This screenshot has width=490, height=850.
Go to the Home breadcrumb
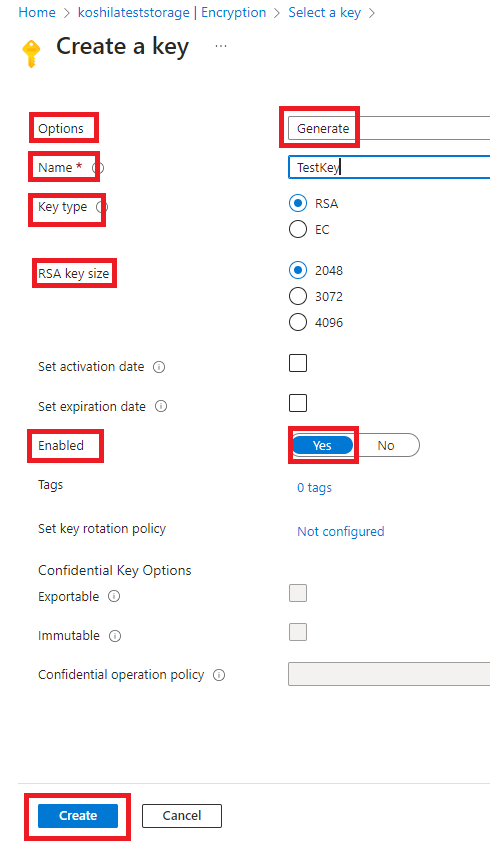[37, 12]
